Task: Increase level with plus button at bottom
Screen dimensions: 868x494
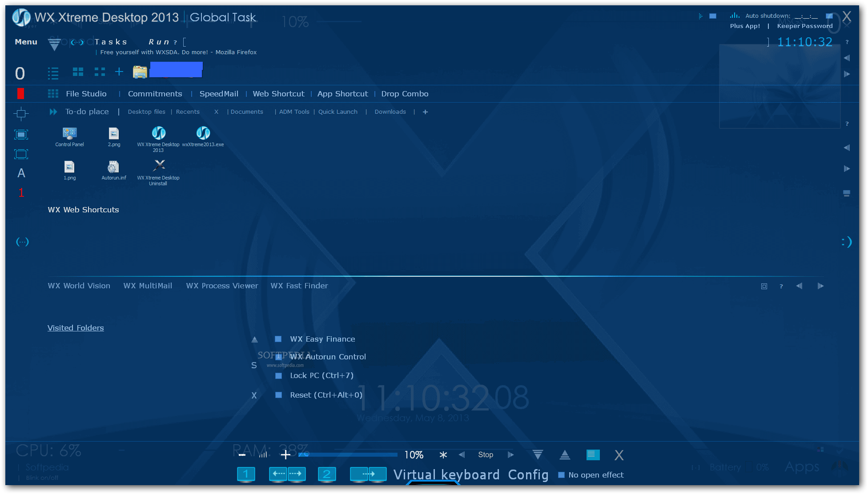Action: click(x=285, y=454)
